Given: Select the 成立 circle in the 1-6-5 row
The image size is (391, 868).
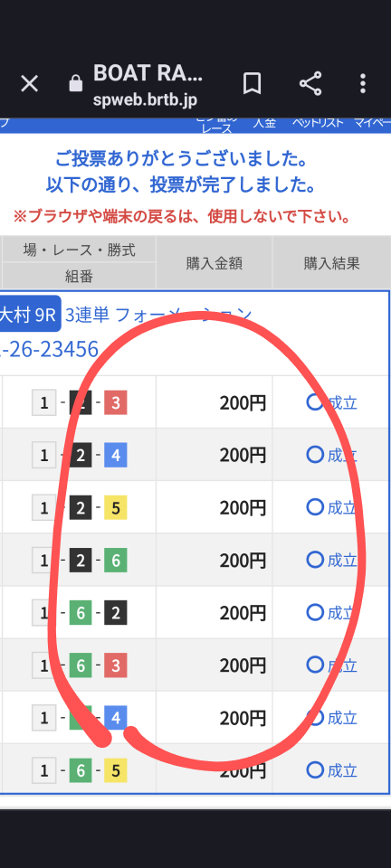Looking at the screenshot, I should (315, 769).
